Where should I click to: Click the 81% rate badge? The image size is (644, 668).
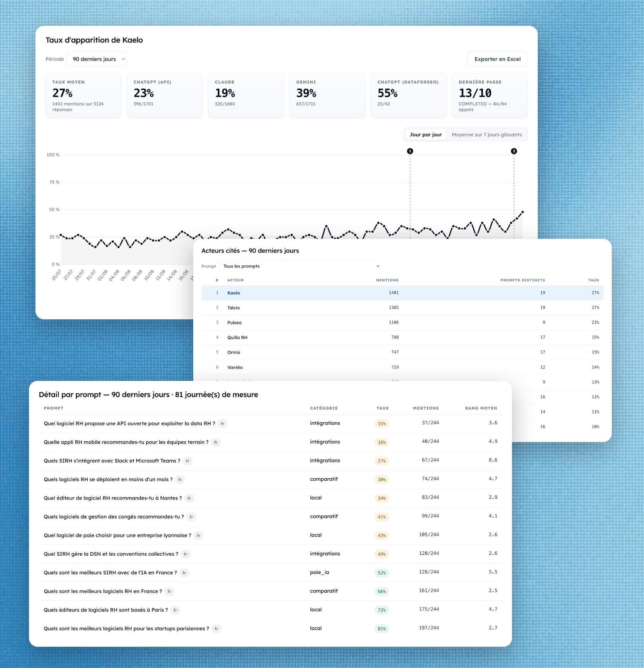[382, 629]
